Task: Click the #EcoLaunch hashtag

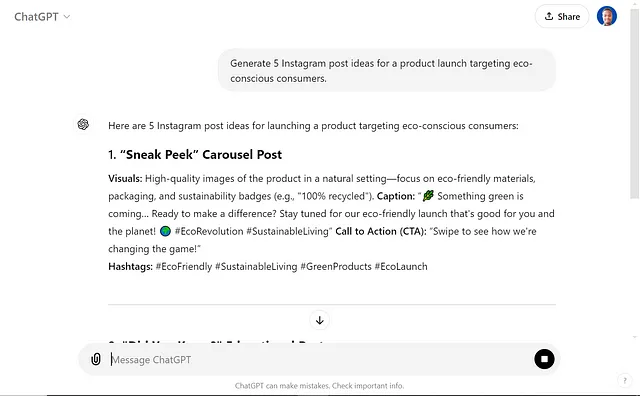Action: [401, 267]
